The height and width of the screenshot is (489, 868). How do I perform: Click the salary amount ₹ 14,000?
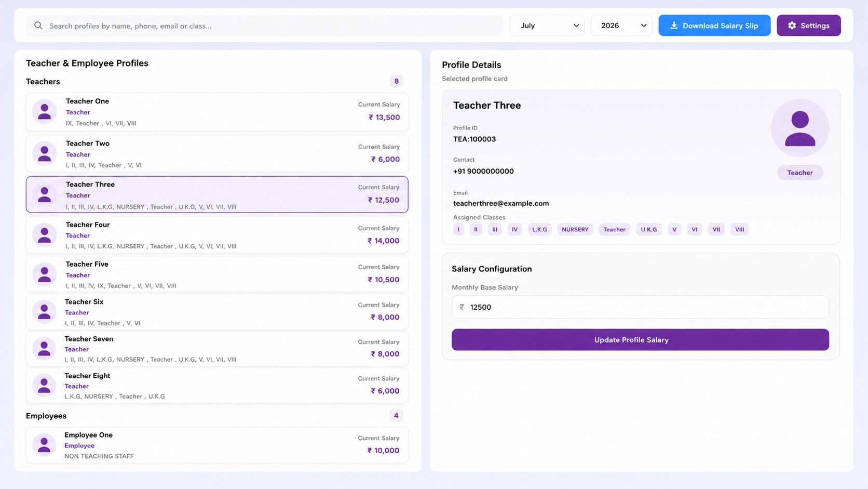point(384,241)
